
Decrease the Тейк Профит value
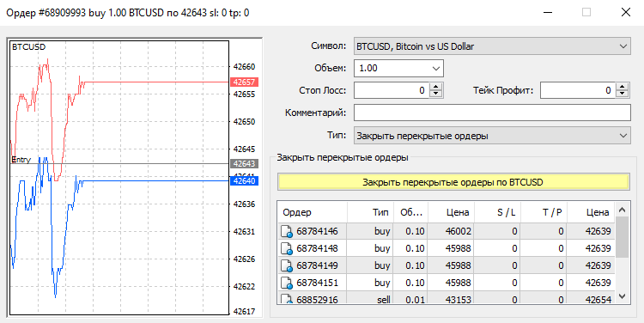click(x=623, y=94)
